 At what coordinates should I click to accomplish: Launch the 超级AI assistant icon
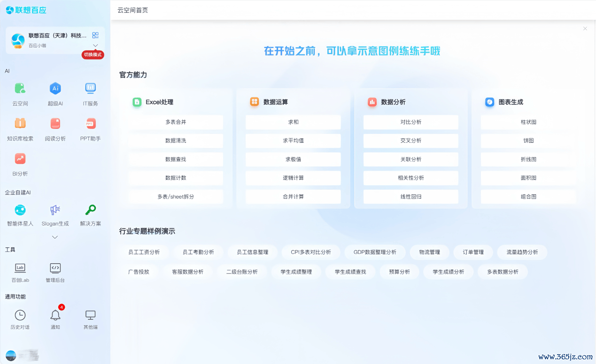(x=55, y=89)
